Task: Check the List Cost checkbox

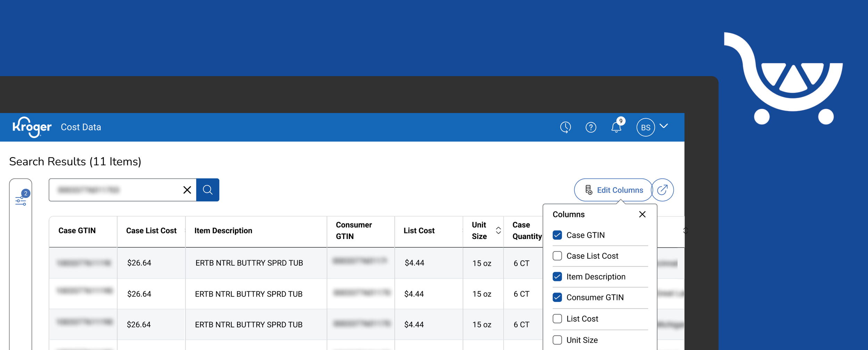Action: pos(557,319)
